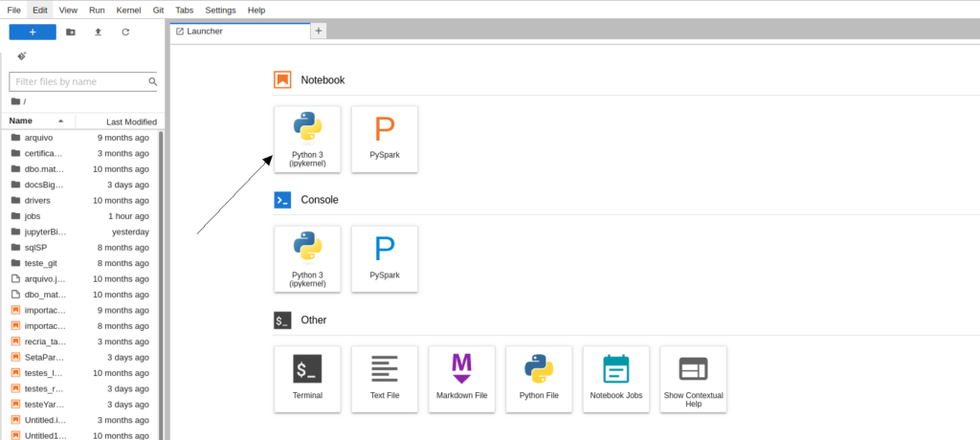Sort files by Last Modified column
Image resolution: width=980 pixels, height=440 pixels.
(131, 121)
